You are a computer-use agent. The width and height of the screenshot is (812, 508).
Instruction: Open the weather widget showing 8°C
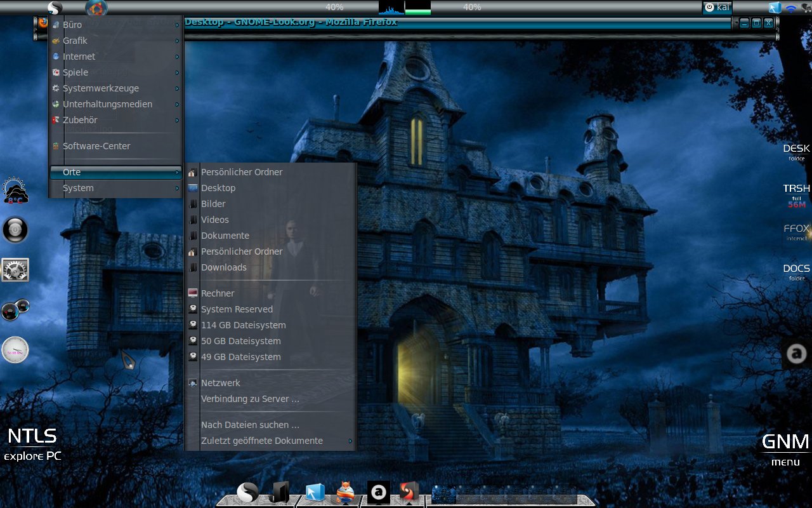click(x=15, y=190)
